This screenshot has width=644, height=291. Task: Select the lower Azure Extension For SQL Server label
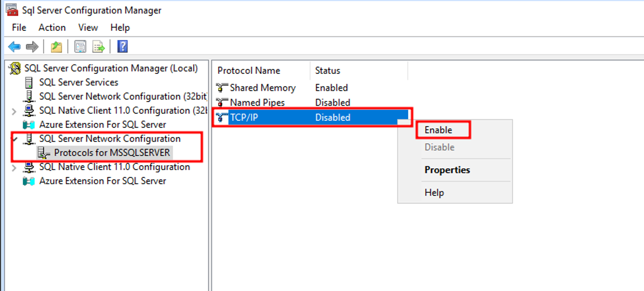coord(102,181)
